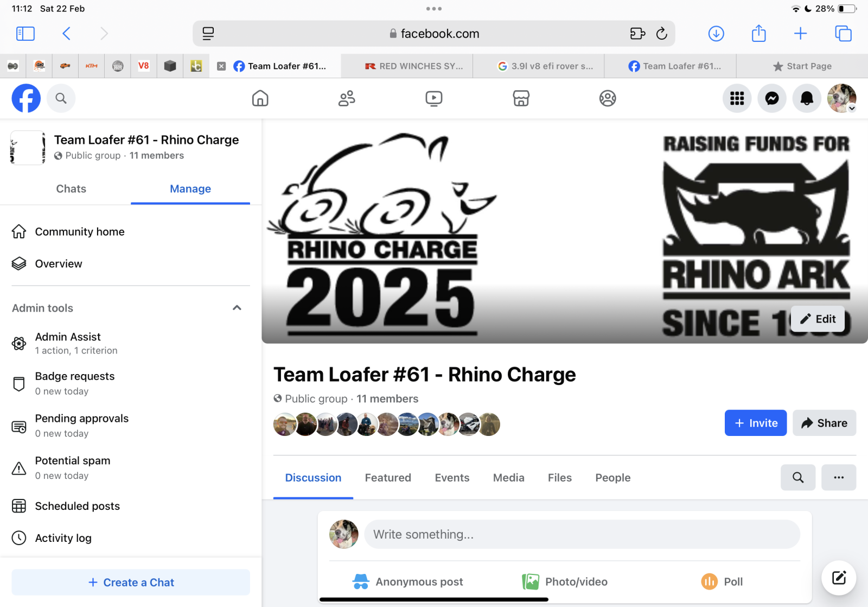Reload the facebook.com page

pos(662,34)
